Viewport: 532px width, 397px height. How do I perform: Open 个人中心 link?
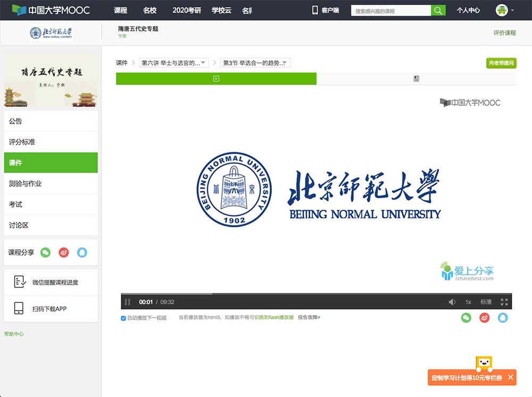tap(468, 10)
